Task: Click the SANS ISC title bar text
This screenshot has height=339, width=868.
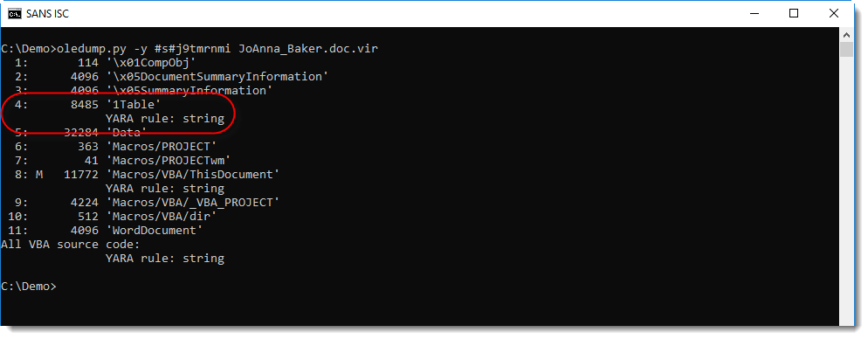Action: pyautogui.click(x=48, y=14)
